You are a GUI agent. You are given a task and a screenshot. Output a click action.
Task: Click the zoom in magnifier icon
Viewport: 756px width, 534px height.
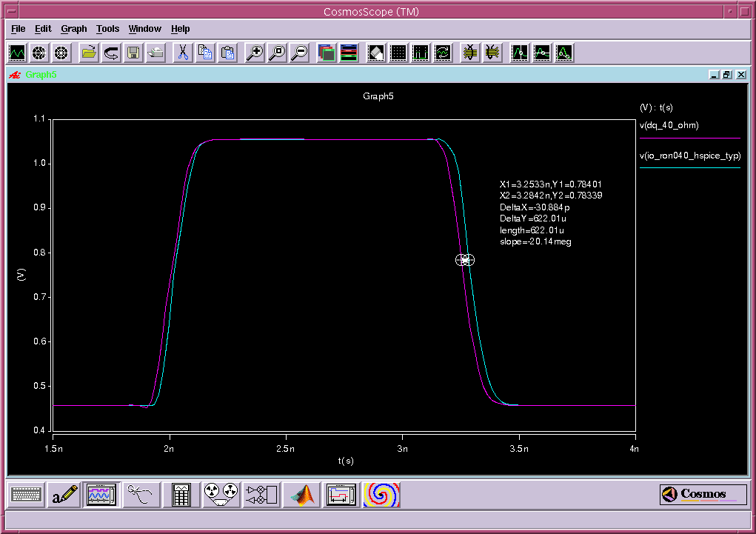(x=255, y=53)
